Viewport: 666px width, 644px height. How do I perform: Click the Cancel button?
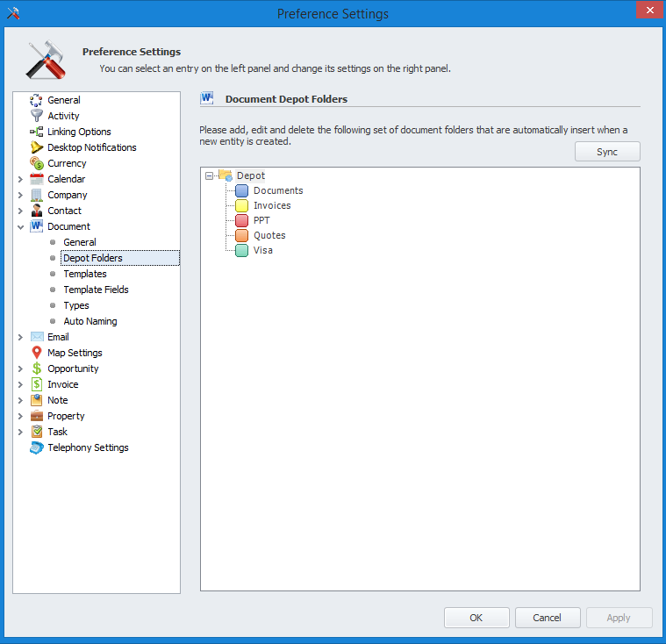[x=548, y=618]
